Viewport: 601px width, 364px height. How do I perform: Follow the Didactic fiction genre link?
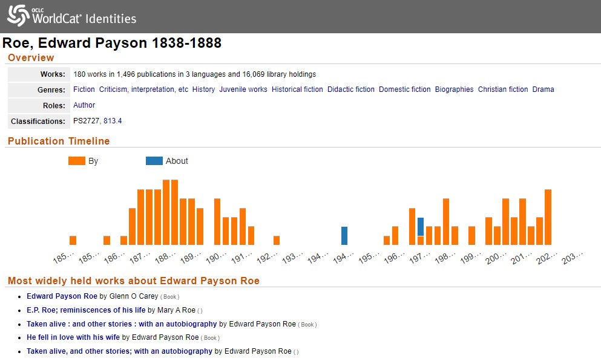[x=351, y=89]
